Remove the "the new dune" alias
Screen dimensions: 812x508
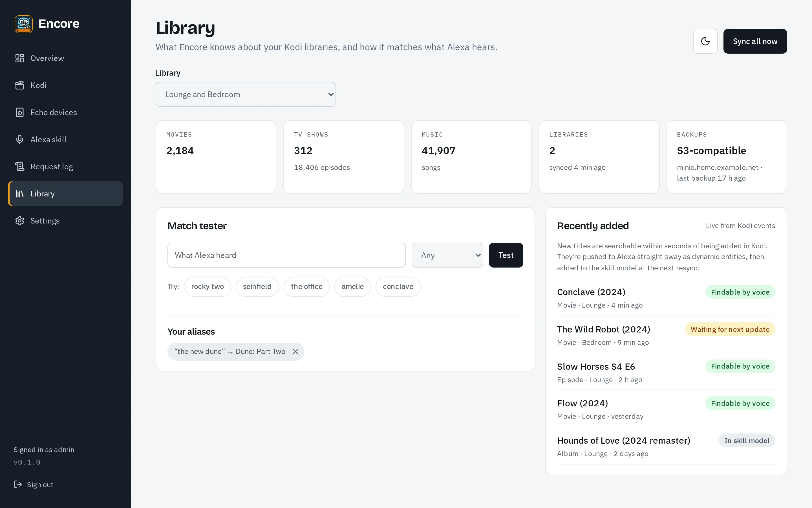[295, 351]
